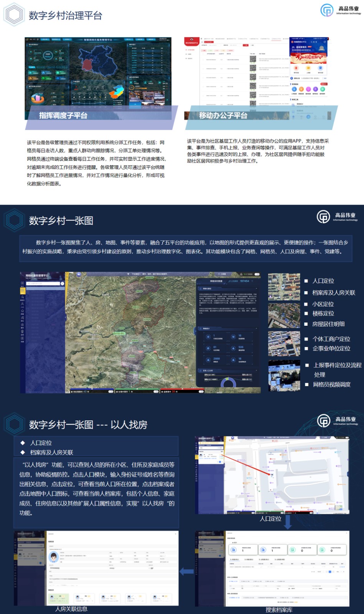The image size is (364, 614).
Task: Click yellow active sidebar icon in 一张图 panel
Action: [x=23, y=290]
